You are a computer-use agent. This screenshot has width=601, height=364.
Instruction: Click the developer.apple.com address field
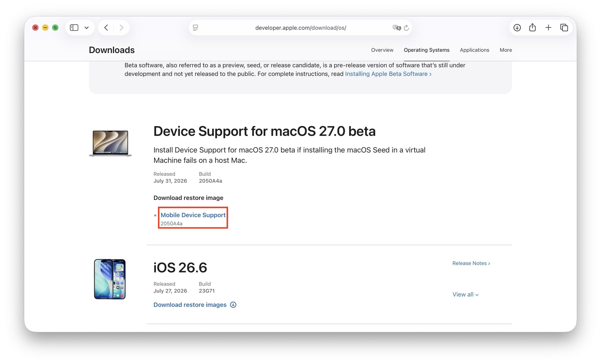click(300, 28)
